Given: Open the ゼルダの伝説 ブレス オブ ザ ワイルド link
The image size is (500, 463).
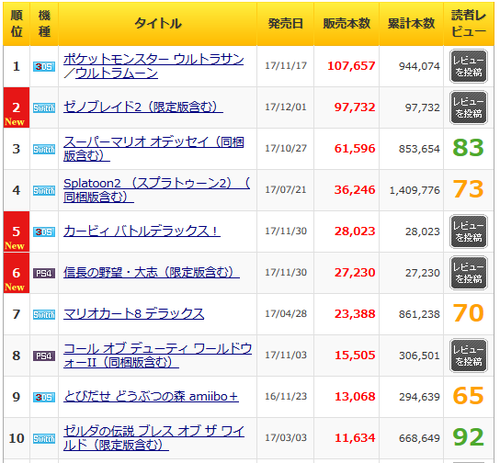Looking at the screenshot, I should tap(154, 438).
